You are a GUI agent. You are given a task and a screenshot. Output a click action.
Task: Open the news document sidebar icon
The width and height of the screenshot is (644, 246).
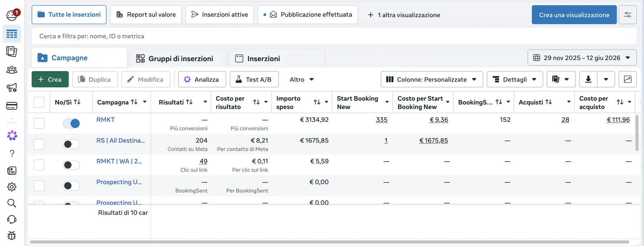12,171
